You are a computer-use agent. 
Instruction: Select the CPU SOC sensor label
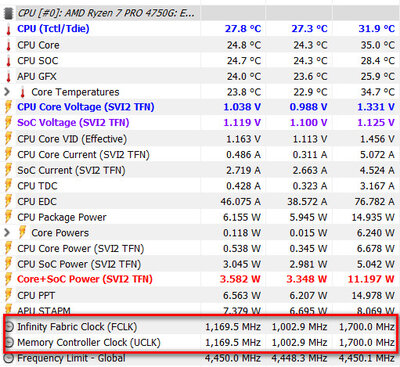point(38,61)
